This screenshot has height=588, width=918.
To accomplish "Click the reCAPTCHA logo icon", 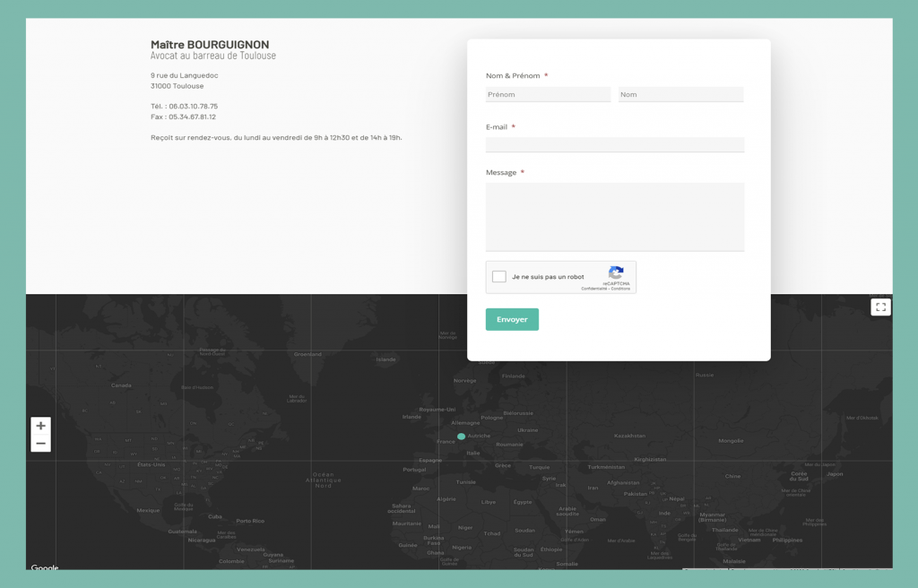I will (x=616, y=272).
